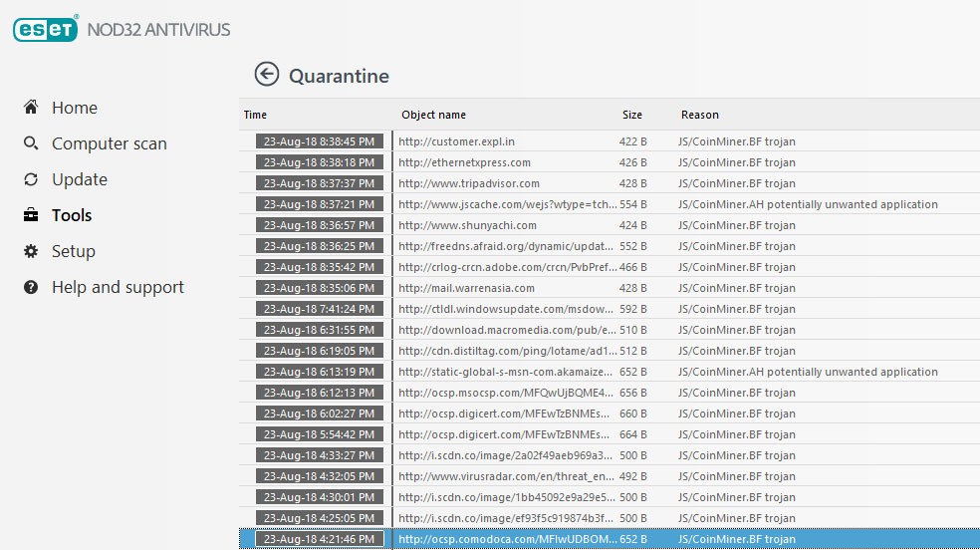Select the ctldl.windowsupdate.com entry

[610, 309]
